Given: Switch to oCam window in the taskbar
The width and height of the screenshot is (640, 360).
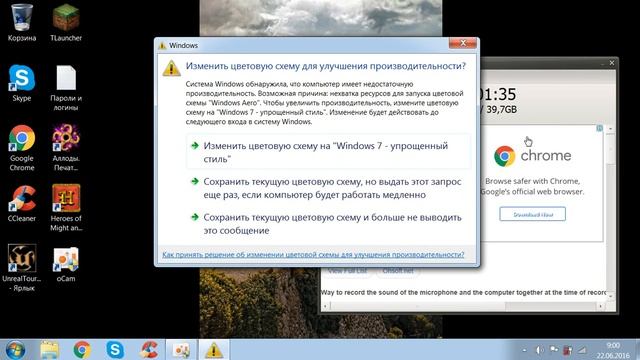Looking at the screenshot, I should [x=181, y=350].
